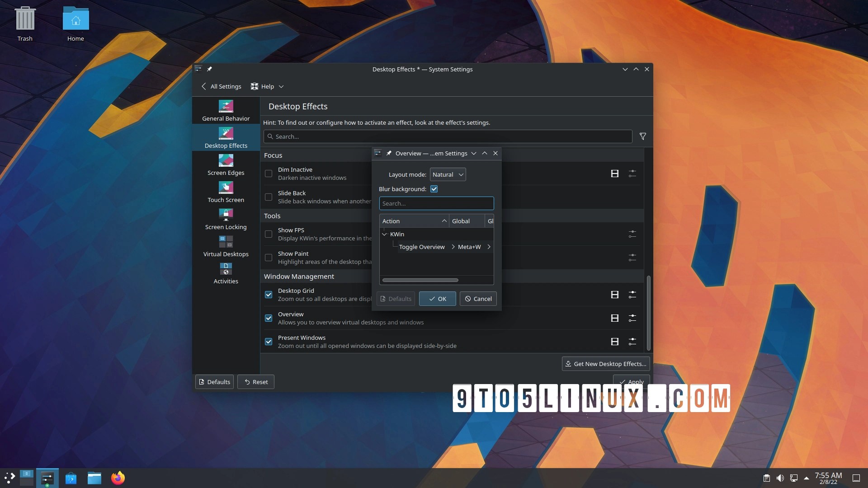Screen dimensions: 868x488
Task: Play video preview for Dim Inactive
Action: (x=614, y=174)
